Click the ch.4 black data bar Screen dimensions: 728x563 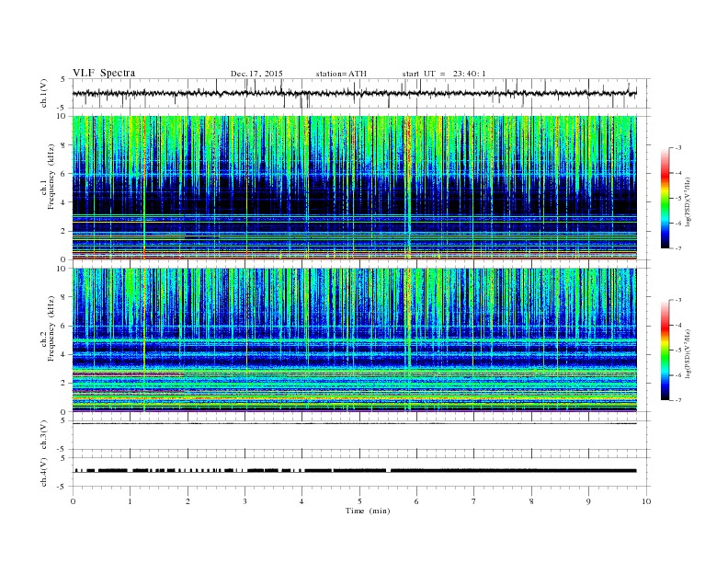pos(356,471)
